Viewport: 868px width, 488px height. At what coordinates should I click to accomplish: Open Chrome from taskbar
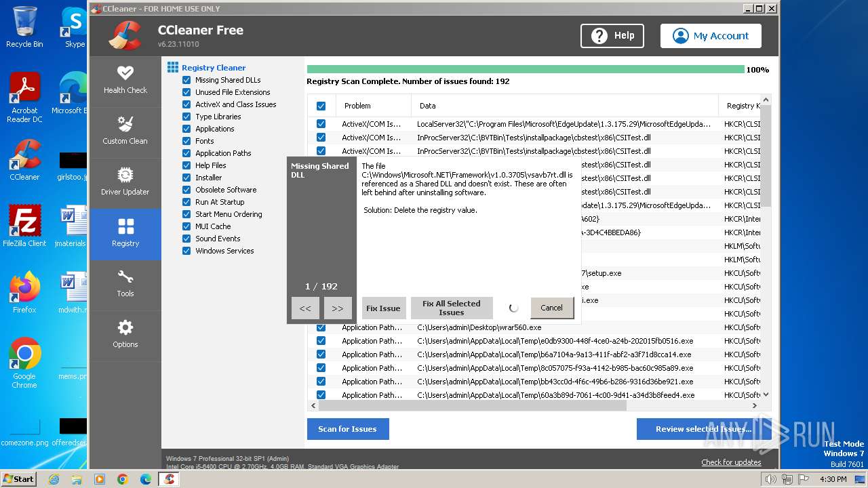(x=123, y=479)
